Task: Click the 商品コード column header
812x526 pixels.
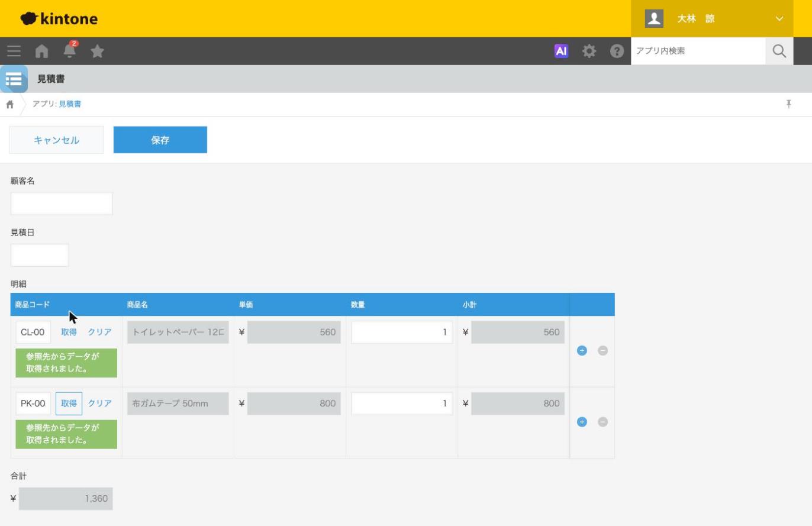Action: tap(66, 305)
